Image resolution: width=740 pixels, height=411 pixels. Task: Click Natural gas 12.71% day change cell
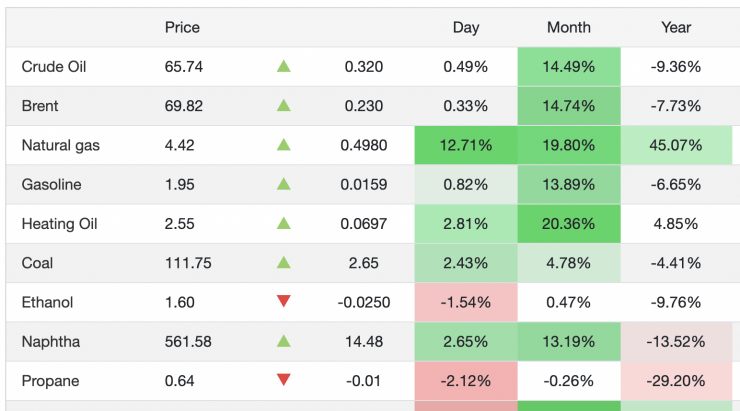(465, 145)
